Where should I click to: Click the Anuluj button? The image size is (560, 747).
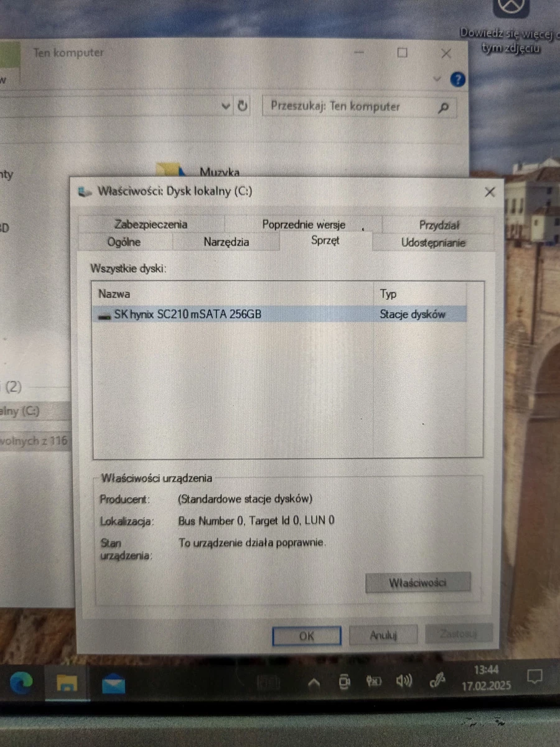pyautogui.click(x=383, y=636)
